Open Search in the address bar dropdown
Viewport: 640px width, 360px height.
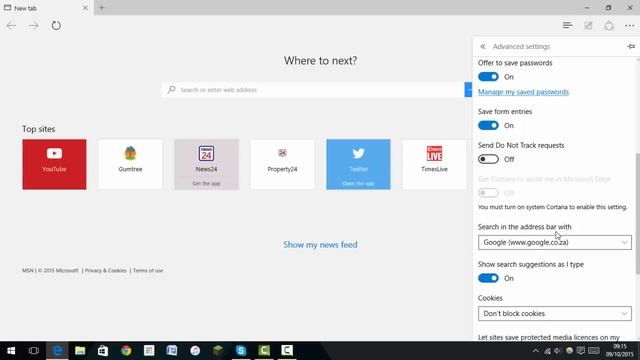555,242
